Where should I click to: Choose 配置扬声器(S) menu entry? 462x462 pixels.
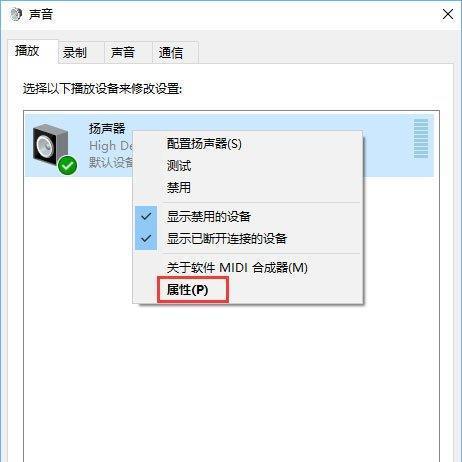point(204,144)
